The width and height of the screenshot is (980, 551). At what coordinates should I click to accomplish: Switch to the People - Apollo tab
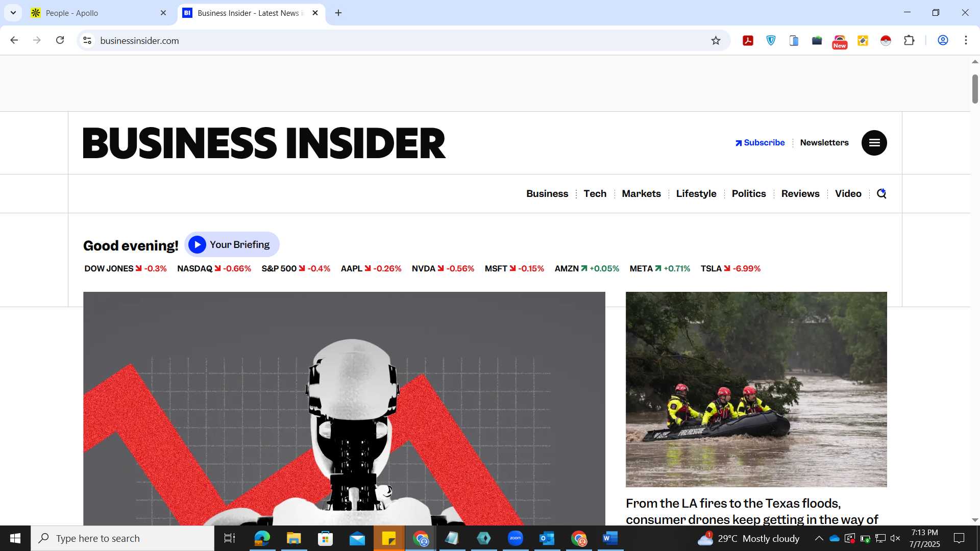click(99, 13)
